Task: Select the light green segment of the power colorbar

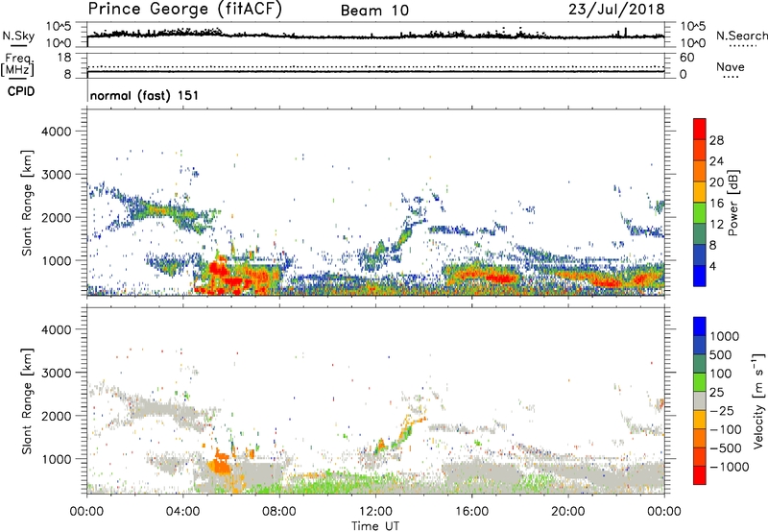Action: click(x=700, y=212)
